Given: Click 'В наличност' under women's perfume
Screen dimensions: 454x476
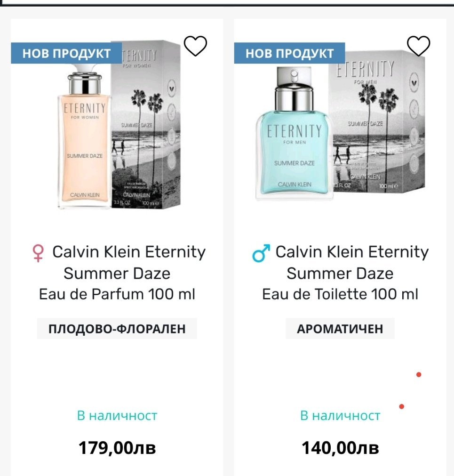Looking at the screenshot, I should coord(117,416).
